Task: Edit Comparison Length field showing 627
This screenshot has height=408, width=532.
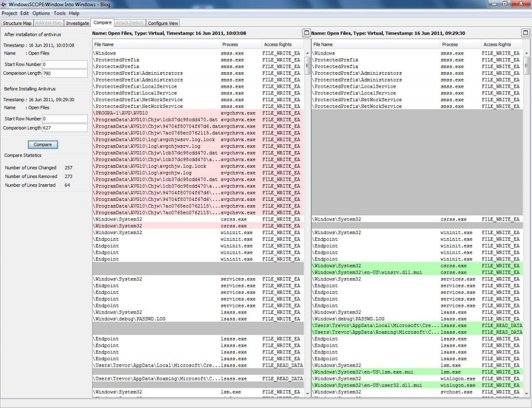Action: point(65,128)
